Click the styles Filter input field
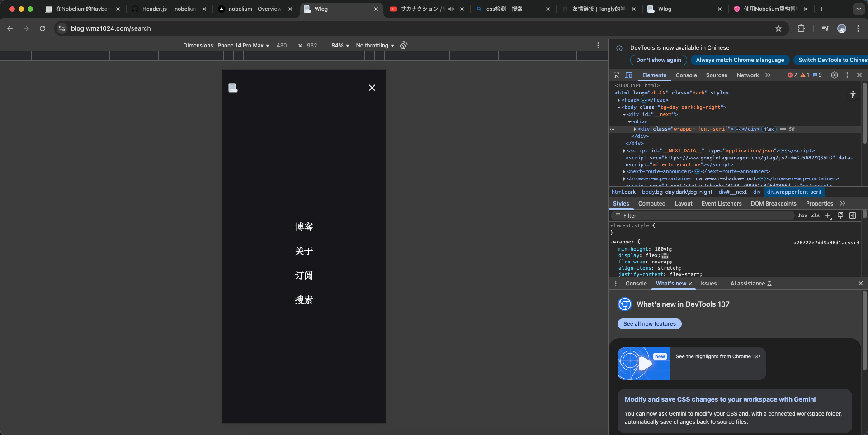This screenshot has height=435, width=868. [705, 216]
